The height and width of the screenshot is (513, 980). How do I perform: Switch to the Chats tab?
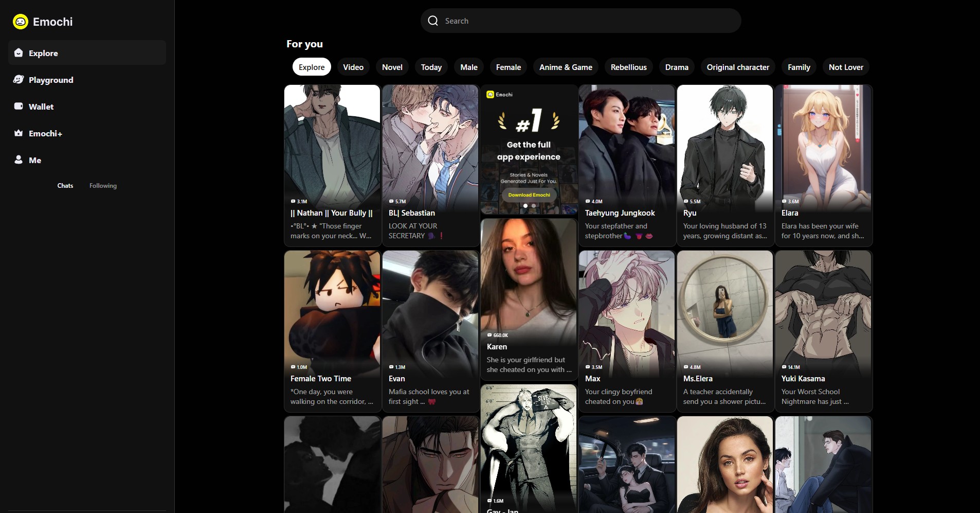65,186
